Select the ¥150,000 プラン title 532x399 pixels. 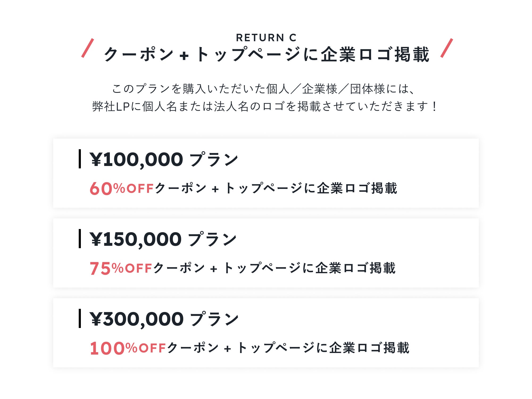point(163,239)
